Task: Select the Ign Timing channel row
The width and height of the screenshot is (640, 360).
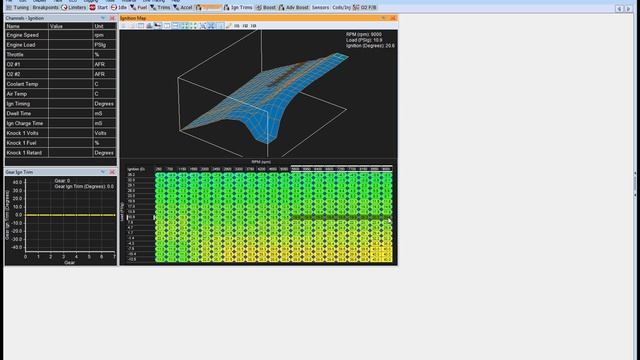Action: pos(60,104)
